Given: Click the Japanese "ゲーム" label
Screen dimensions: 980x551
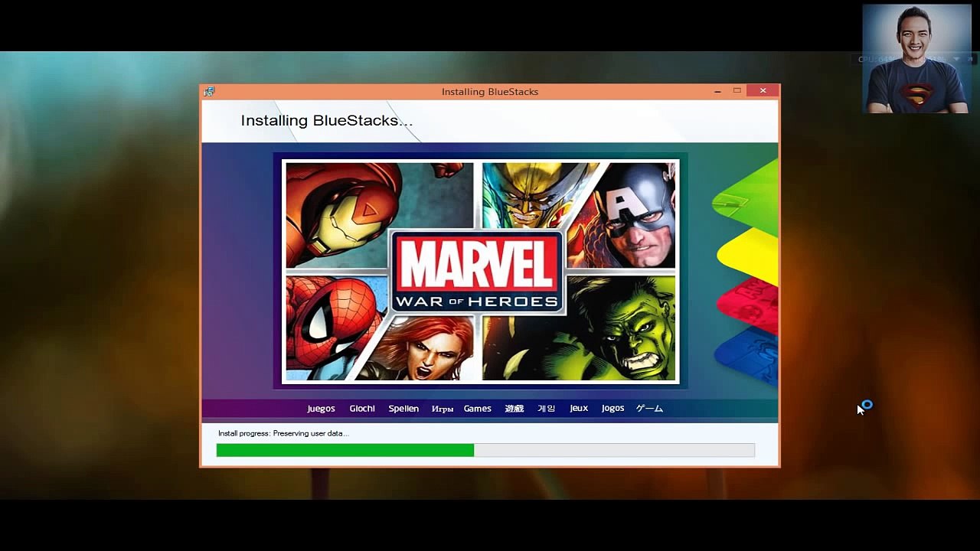Looking at the screenshot, I should 649,409.
